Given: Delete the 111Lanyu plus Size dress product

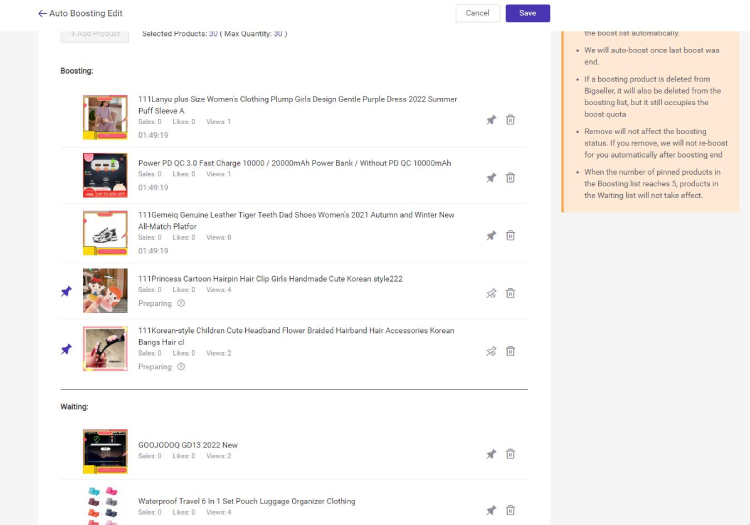Looking at the screenshot, I should point(510,120).
